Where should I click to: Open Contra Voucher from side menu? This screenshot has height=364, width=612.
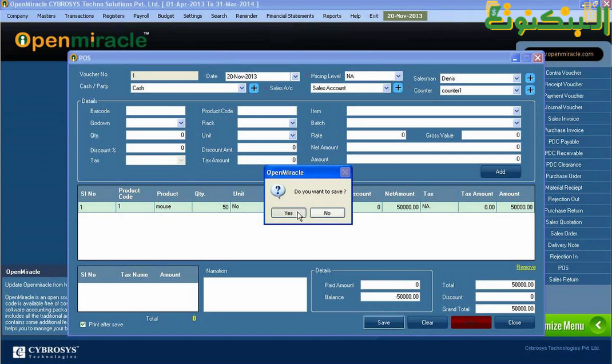click(x=563, y=73)
